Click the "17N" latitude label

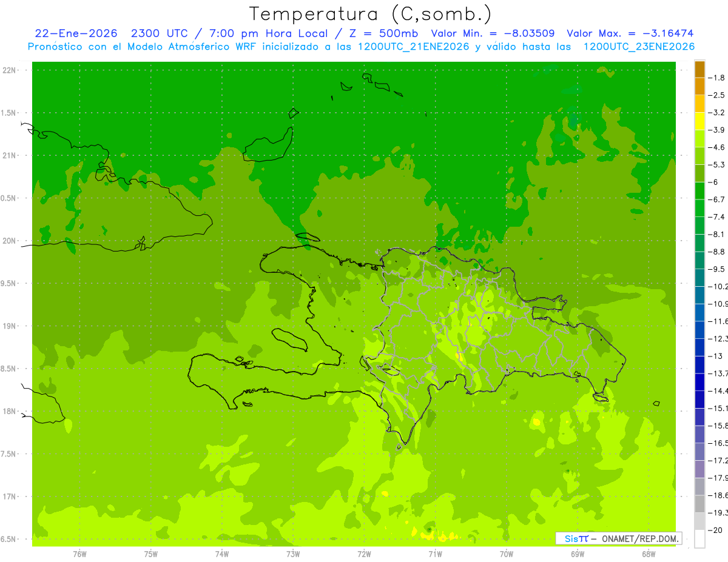pos(9,497)
